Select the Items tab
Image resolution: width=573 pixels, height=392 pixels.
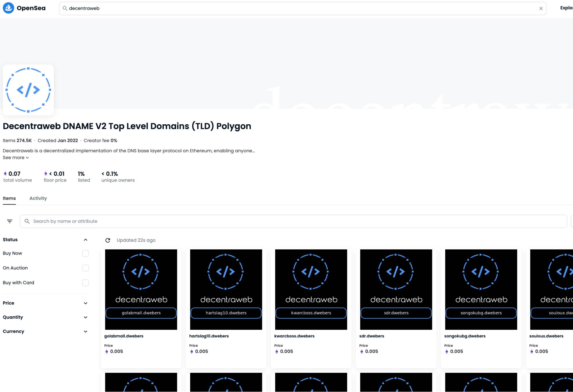[9, 198]
